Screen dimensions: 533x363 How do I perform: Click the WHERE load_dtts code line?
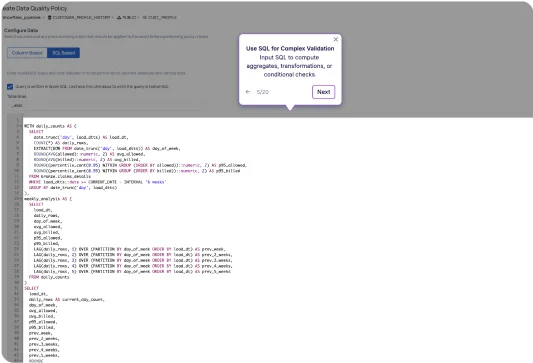pyautogui.click(x=97, y=182)
